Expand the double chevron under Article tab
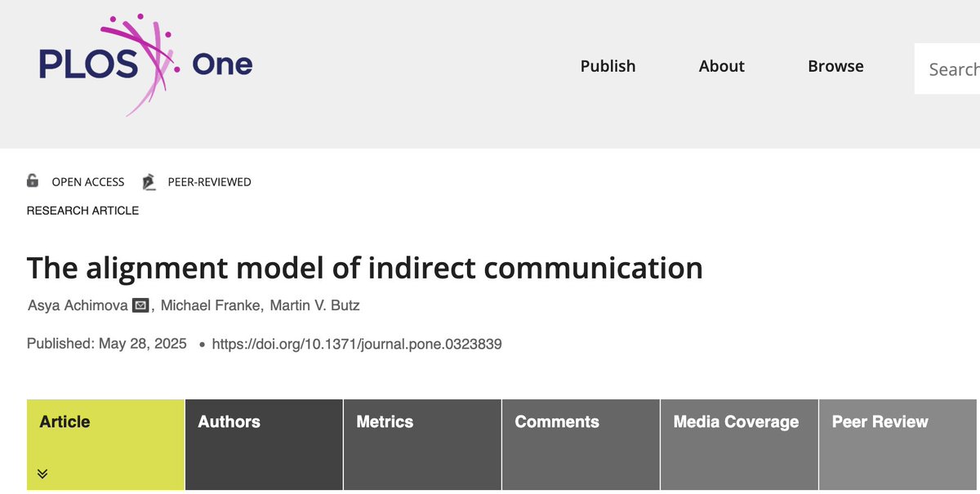Screen dimensions: 980x494 click(x=42, y=474)
